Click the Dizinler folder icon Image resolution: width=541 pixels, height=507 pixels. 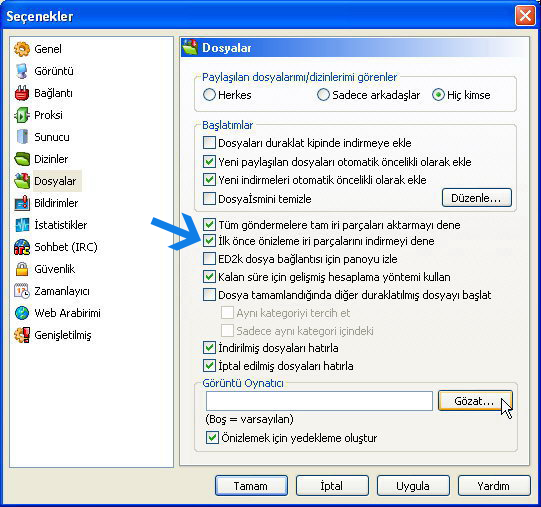tap(22, 159)
